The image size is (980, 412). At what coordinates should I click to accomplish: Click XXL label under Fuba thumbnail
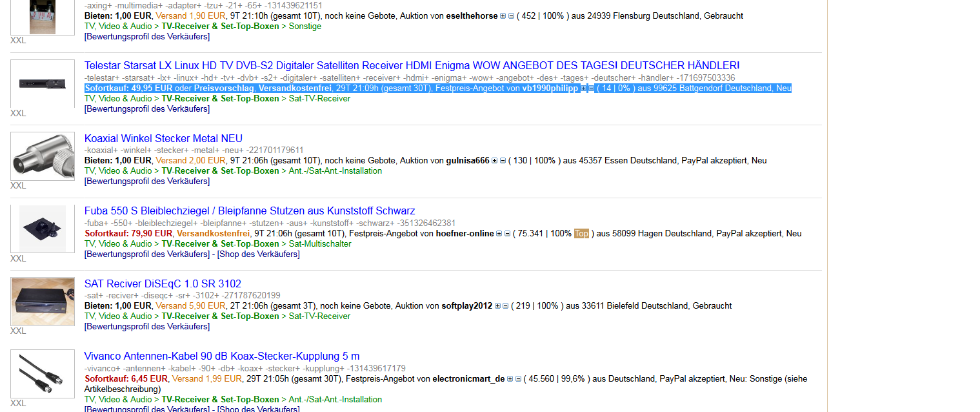[x=18, y=258]
